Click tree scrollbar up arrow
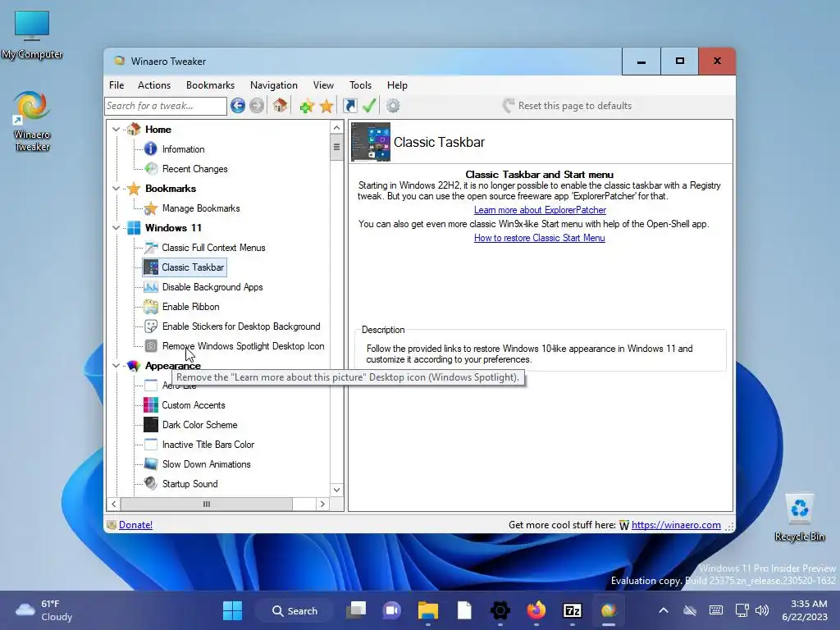The height and width of the screenshot is (630, 840). 336,127
